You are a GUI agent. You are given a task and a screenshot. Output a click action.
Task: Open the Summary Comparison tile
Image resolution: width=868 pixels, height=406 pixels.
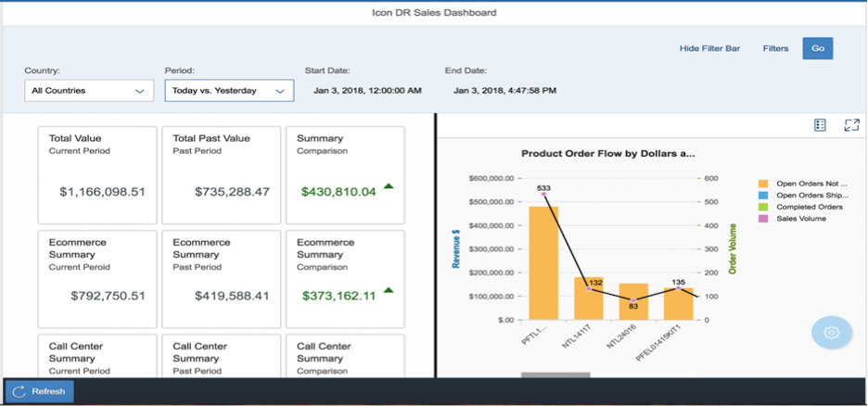tap(345, 175)
